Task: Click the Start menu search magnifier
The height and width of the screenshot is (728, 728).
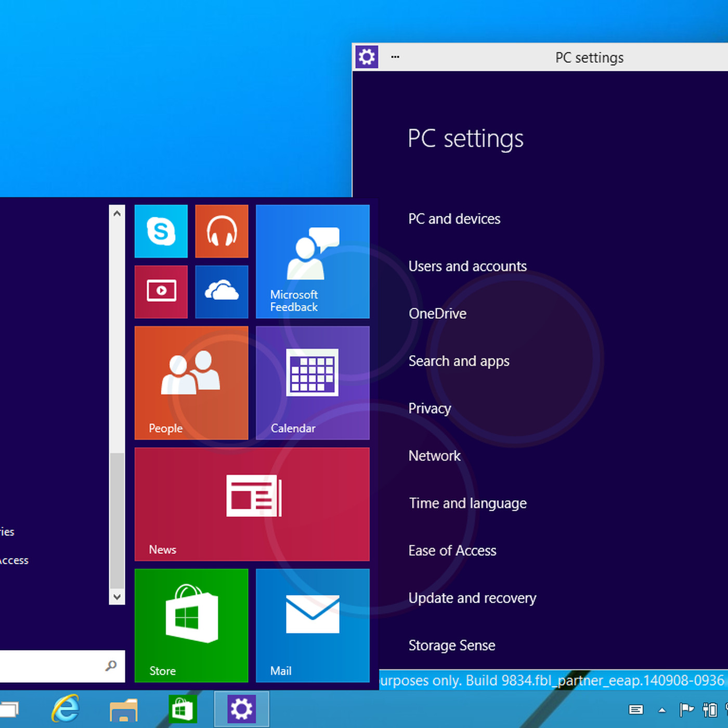Action: pos(111,666)
